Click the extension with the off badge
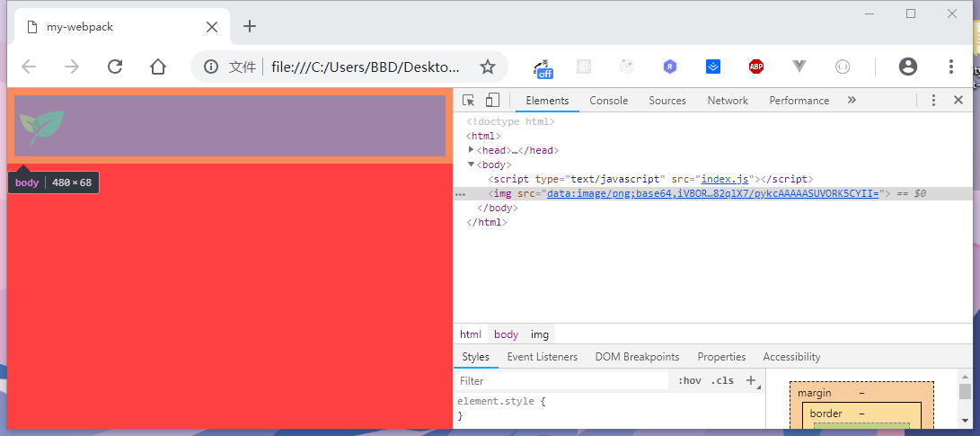Viewport: 980px width, 436px height. pos(543,67)
